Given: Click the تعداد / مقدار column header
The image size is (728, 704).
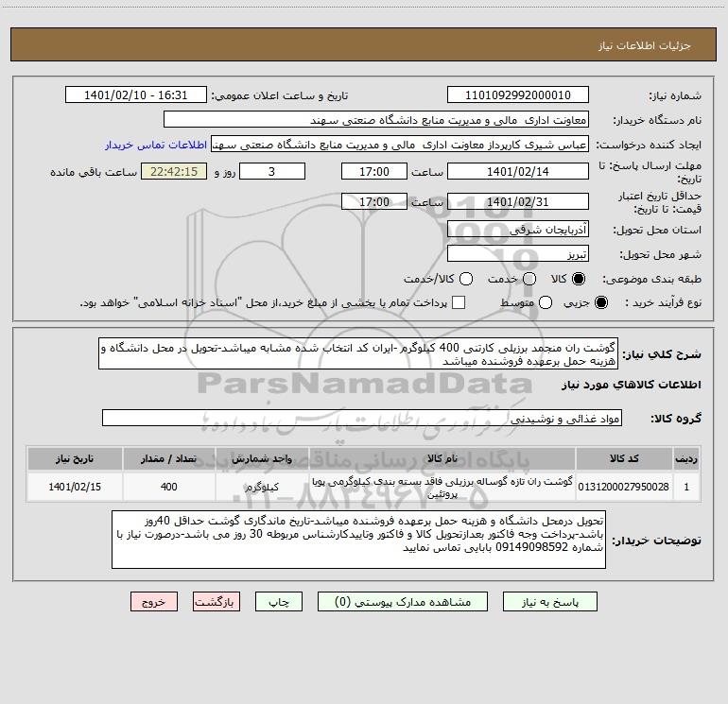Looking at the screenshot, I should tap(169, 458).
